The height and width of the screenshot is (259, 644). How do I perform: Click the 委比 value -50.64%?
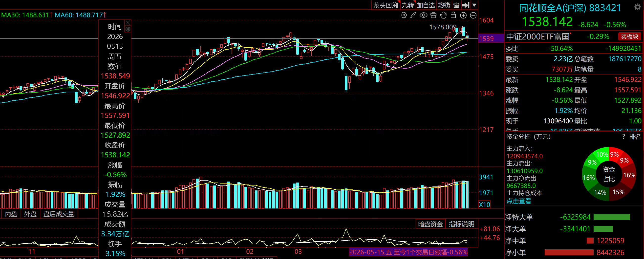(x=560, y=48)
